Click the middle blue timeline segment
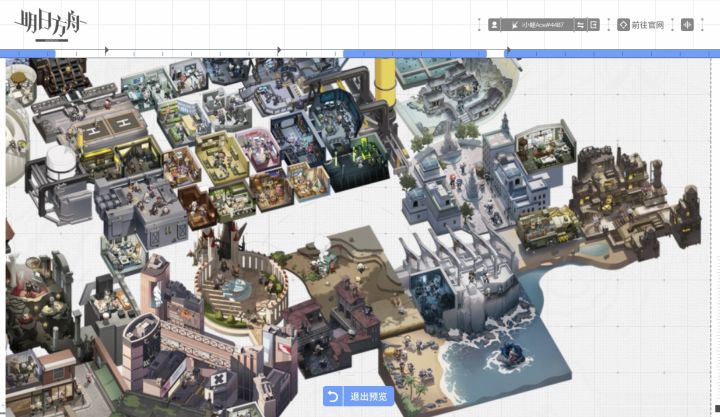 coord(415,54)
